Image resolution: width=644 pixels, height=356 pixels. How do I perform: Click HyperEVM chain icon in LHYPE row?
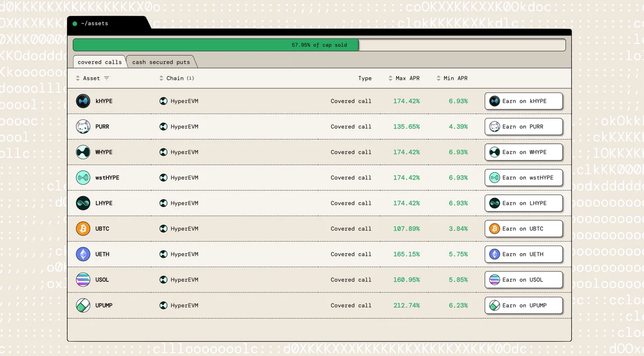pyautogui.click(x=164, y=203)
